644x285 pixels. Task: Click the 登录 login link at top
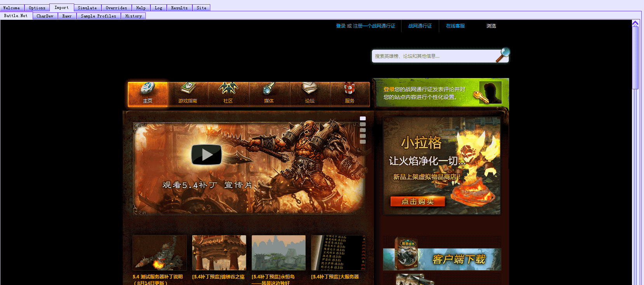coord(341,26)
